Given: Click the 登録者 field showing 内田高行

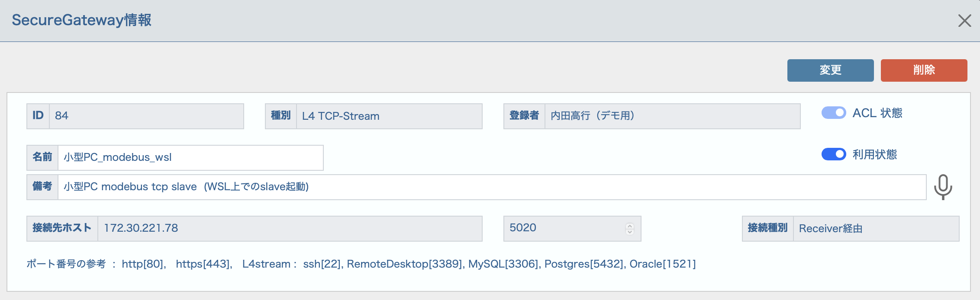Looking at the screenshot, I should (x=672, y=116).
